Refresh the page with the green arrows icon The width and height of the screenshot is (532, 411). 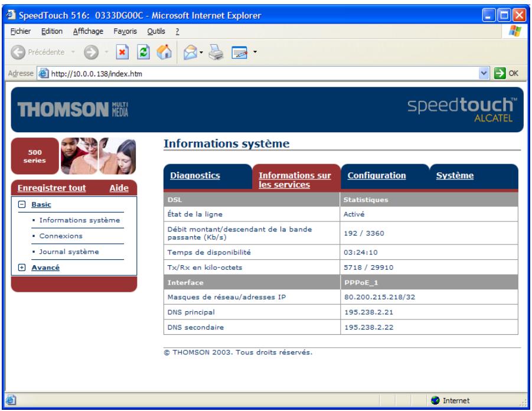click(x=143, y=53)
